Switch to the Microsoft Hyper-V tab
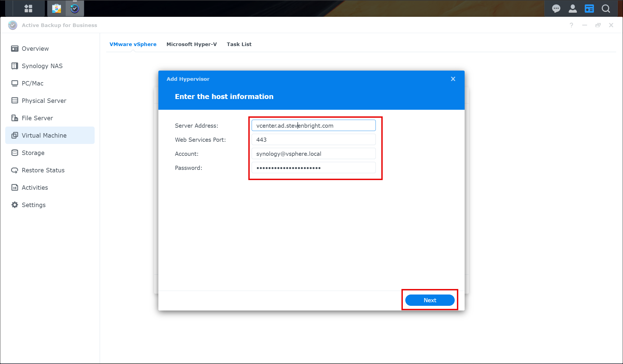623x364 pixels. [x=191, y=44]
